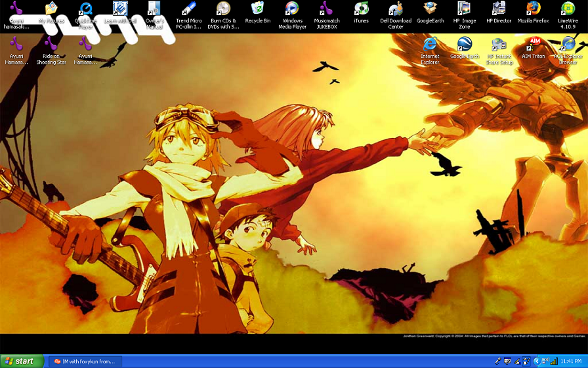Click the language bar microphone icon
The width and height of the screenshot is (588, 368).
click(x=497, y=361)
